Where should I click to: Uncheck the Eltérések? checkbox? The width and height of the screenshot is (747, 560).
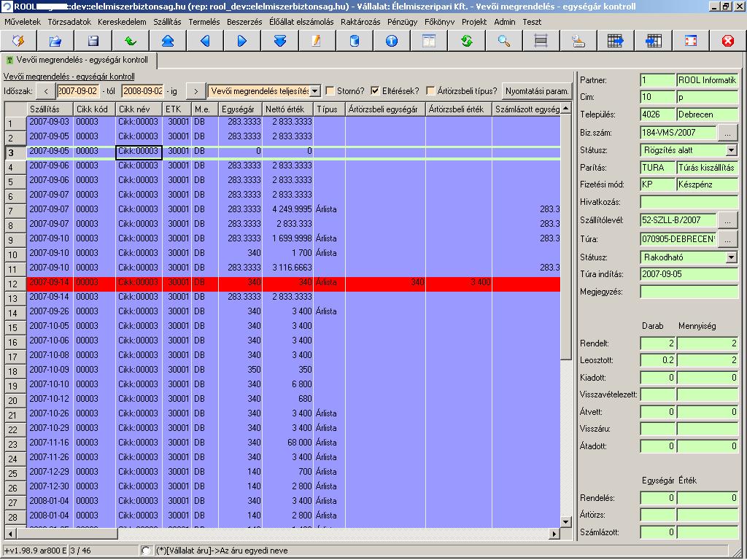[376, 90]
